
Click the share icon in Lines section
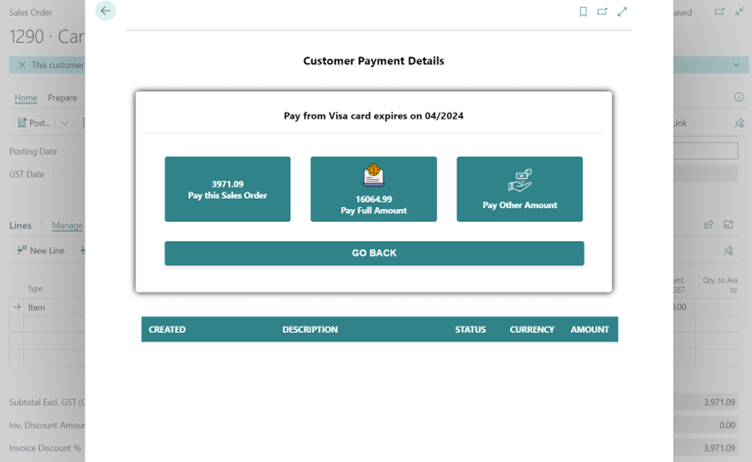pyautogui.click(x=708, y=225)
